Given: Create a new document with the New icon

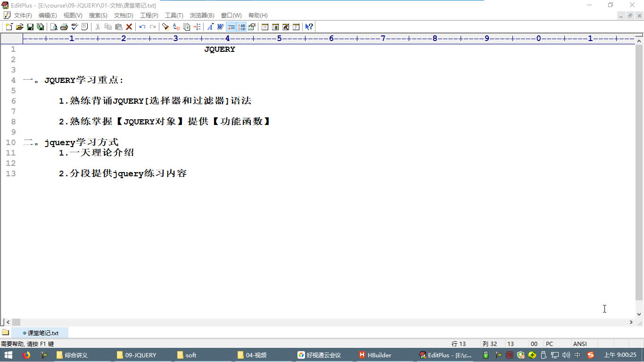Looking at the screenshot, I should pyautogui.click(x=9, y=27).
